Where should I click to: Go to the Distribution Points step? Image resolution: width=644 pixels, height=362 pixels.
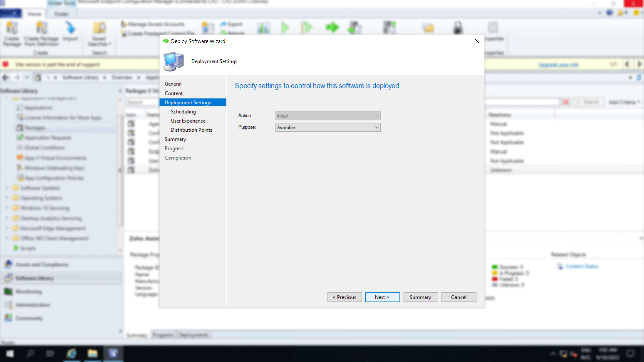click(x=192, y=130)
